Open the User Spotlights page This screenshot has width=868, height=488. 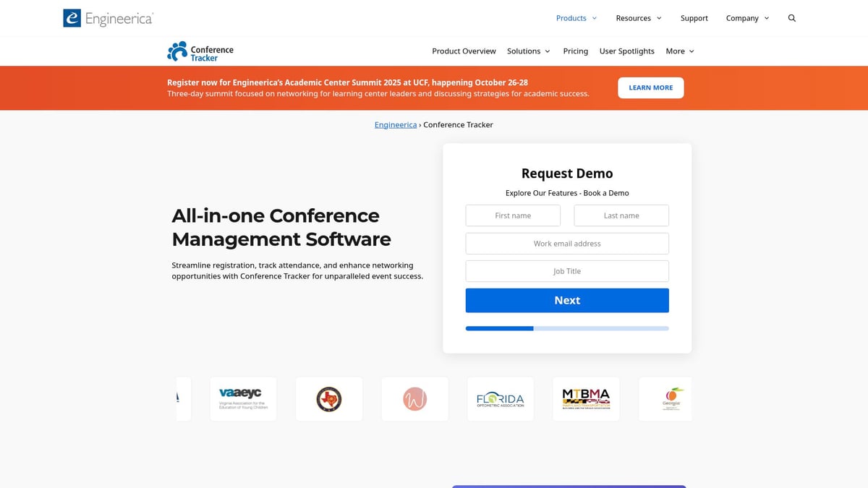626,51
